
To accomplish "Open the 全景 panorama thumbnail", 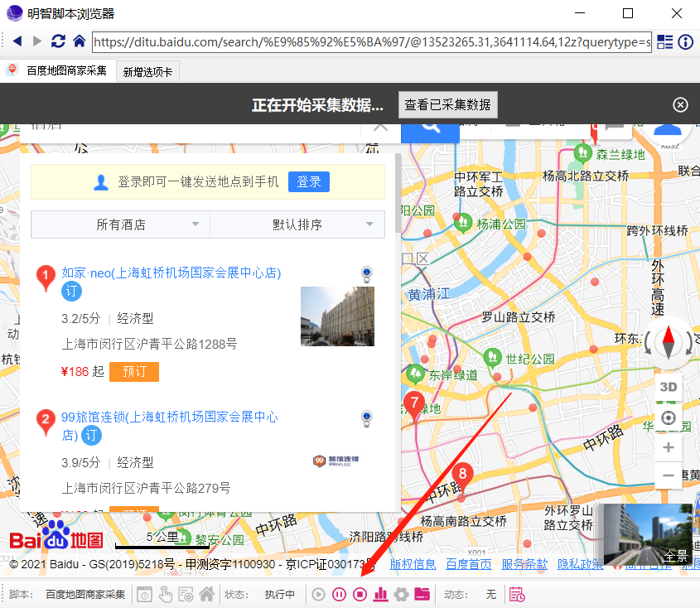I will pos(647,534).
